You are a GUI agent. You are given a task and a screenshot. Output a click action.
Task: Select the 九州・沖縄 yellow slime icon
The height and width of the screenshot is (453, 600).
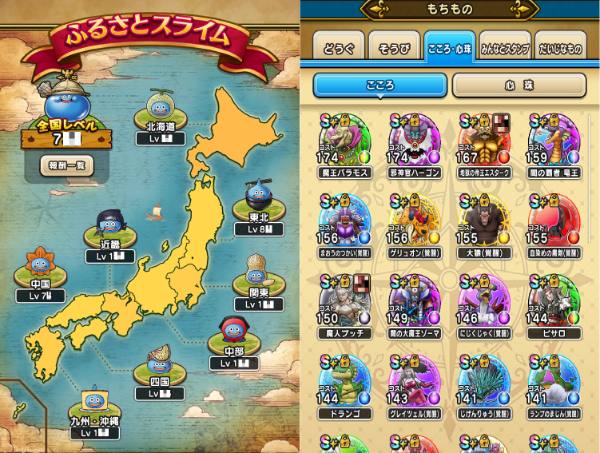94,400
